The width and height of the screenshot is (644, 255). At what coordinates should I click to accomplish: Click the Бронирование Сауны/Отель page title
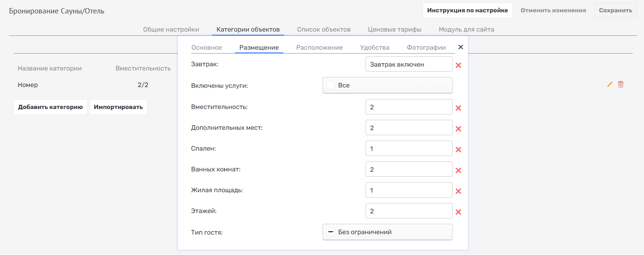(x=57, y=11)
